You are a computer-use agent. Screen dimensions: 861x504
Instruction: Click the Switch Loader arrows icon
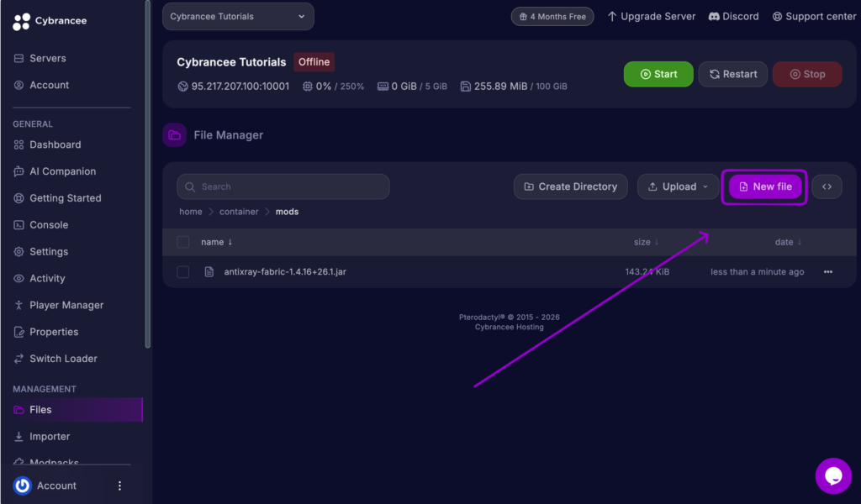tap(18, 359)
